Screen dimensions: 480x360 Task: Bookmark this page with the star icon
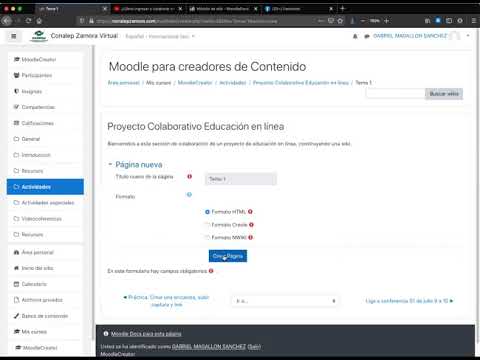(340, 21)
